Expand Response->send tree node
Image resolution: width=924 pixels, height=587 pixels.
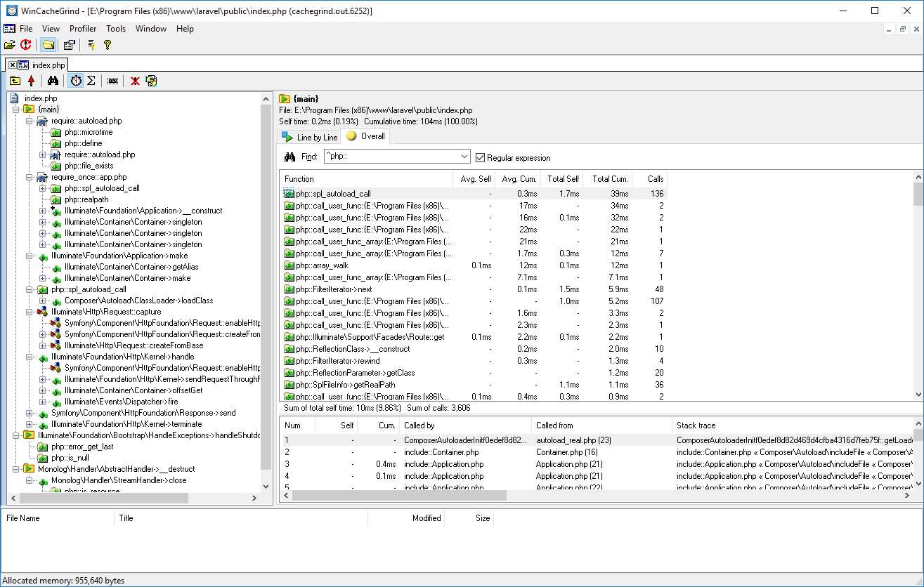30,413
